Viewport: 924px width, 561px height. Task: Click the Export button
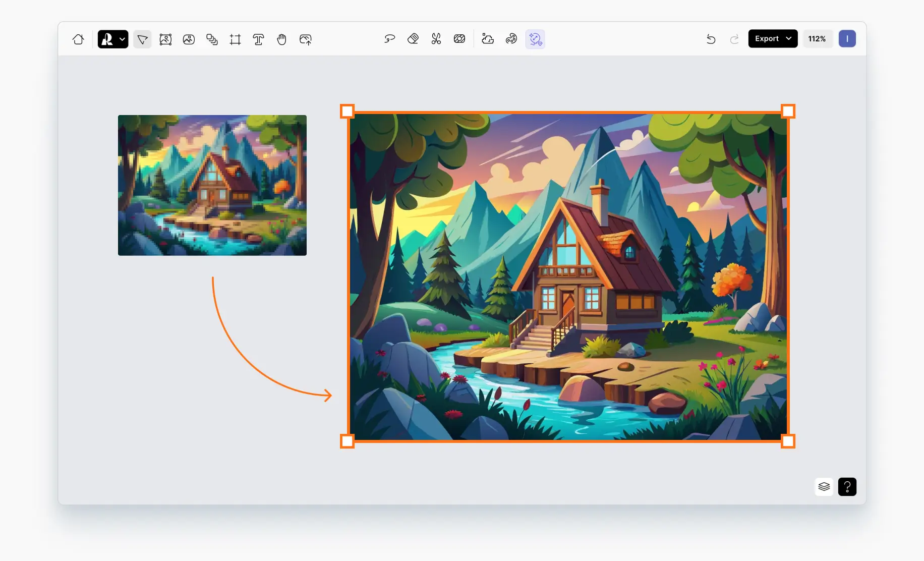point(767,38)
